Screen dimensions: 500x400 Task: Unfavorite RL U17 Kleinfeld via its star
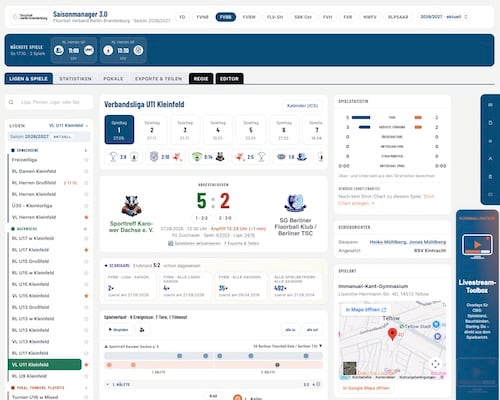[x=86, y=250]
